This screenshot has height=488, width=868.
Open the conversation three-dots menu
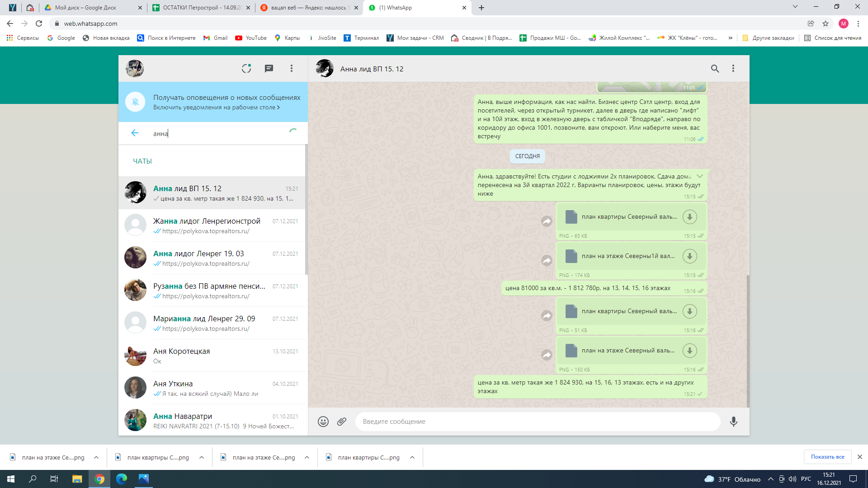(733, 69)
